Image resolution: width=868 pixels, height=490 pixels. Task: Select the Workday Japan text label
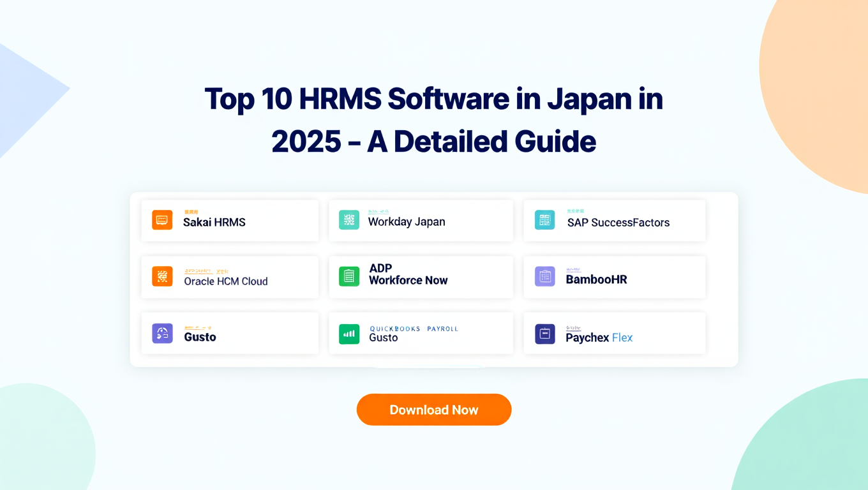pos(407,222)
